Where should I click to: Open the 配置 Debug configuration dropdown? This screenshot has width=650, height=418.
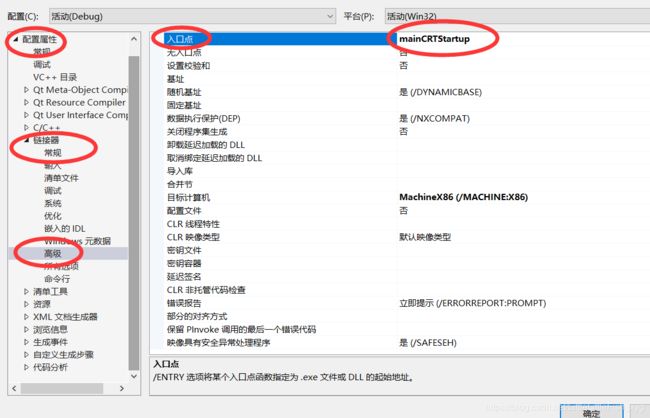point(193,16)
